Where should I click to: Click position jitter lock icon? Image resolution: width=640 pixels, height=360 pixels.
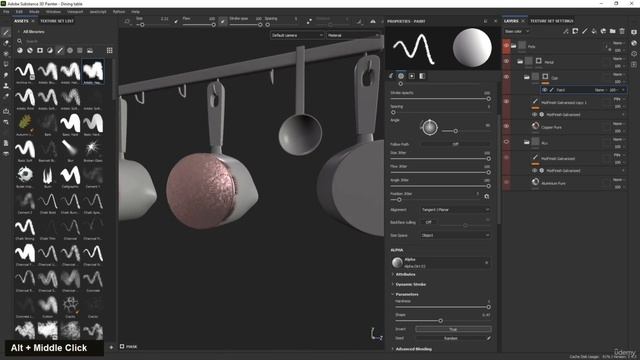(x=487, y=196)
